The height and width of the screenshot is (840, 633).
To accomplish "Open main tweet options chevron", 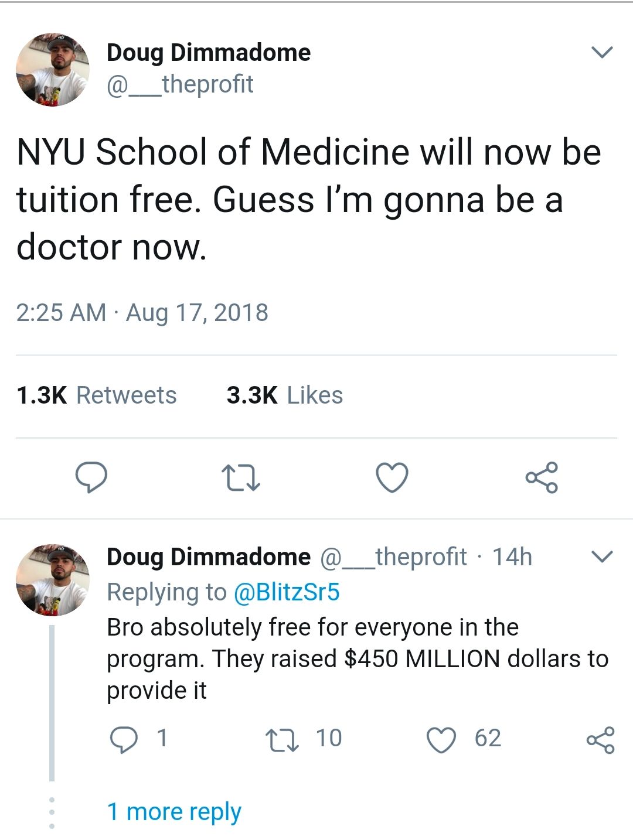I will click(602, 53).
